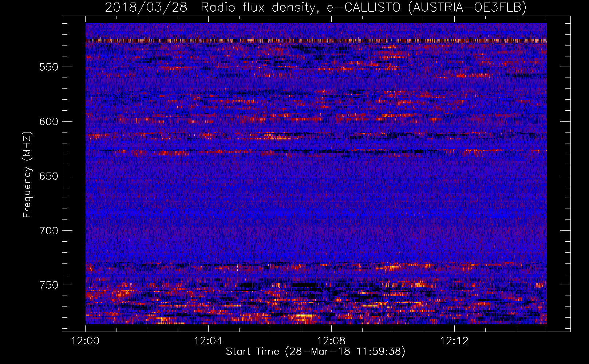The image size is (589, 364).
Task: Click the 550 frequency tick label
Action: (49, 67)
